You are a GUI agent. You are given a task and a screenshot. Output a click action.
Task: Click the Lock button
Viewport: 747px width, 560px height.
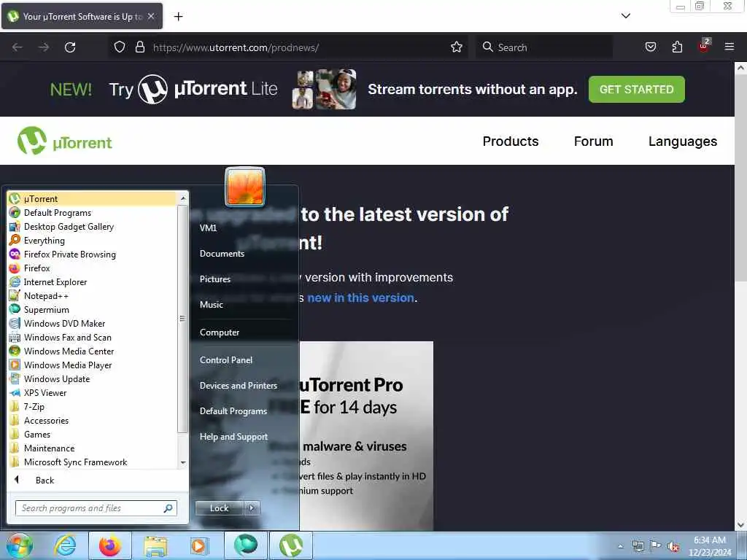(x=219, y=508)
